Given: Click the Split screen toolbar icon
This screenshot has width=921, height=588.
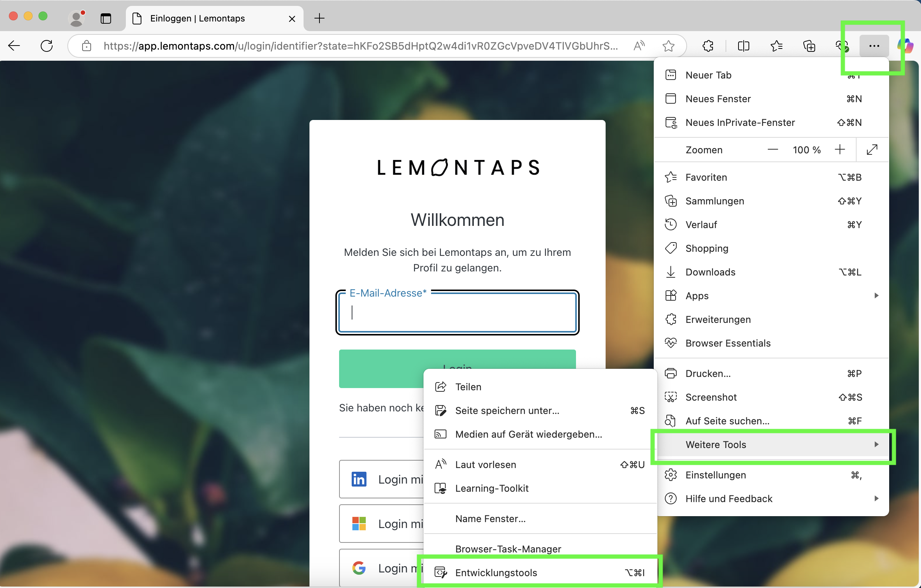Looking at the screenshot, I should pos(743,46).
